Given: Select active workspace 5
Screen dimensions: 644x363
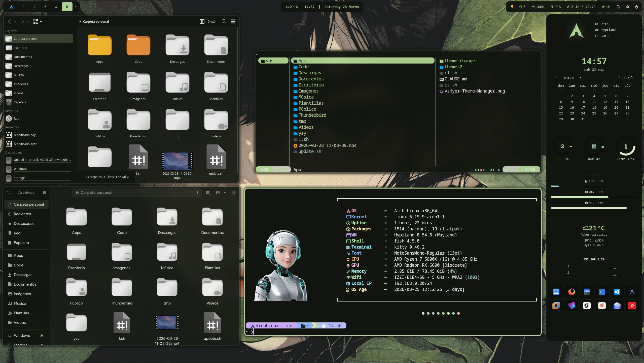Looking at the screenshot, I should pyautogui.click(x=67, y=7).
